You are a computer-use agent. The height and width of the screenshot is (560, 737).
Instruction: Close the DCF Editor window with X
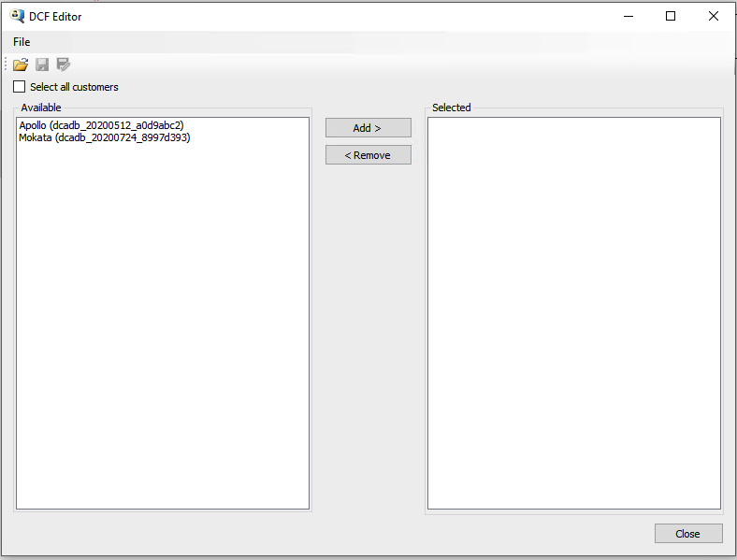click(713, 17)
